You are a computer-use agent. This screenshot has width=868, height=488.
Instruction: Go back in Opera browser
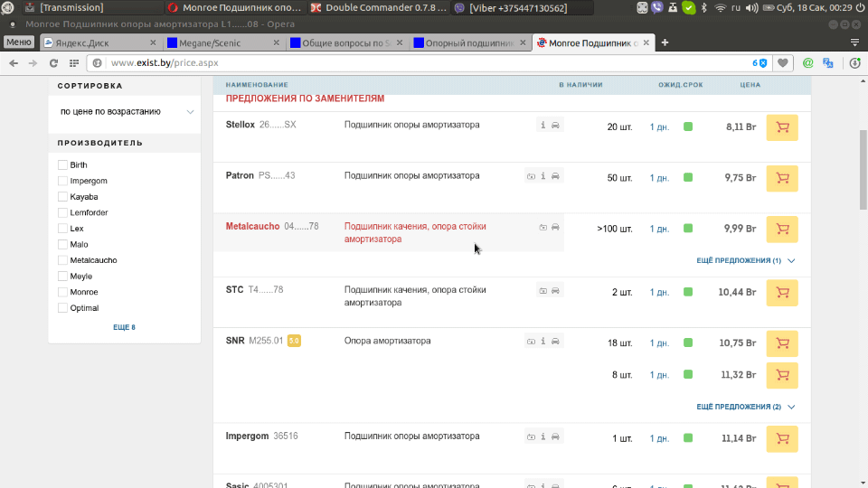coord(14,63)
